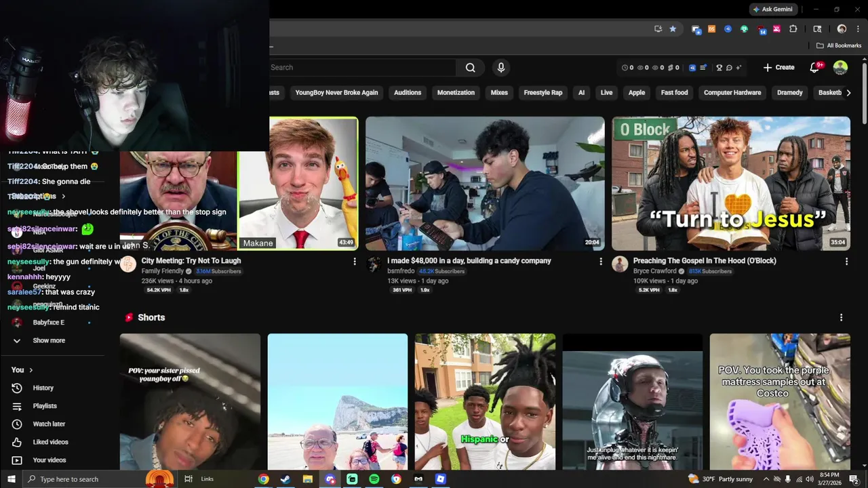Click the sparkle icon in the stats bar

pos(738,67)
